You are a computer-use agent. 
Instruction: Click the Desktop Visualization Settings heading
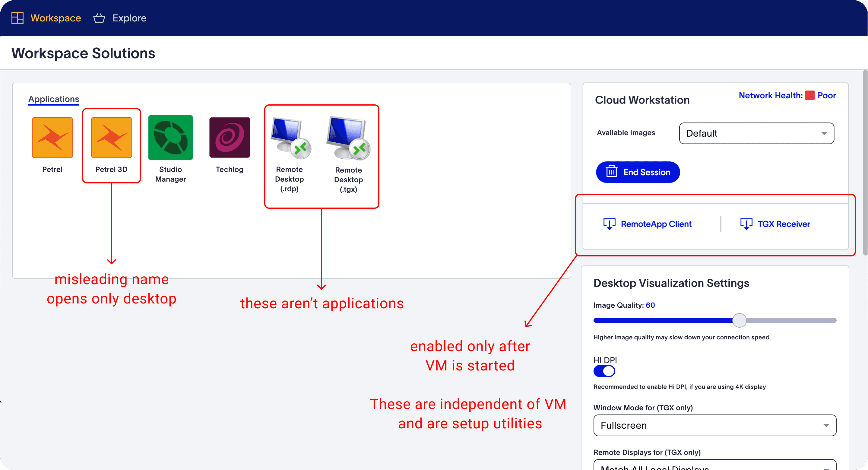pyautogui.click(x=671, y=283)
